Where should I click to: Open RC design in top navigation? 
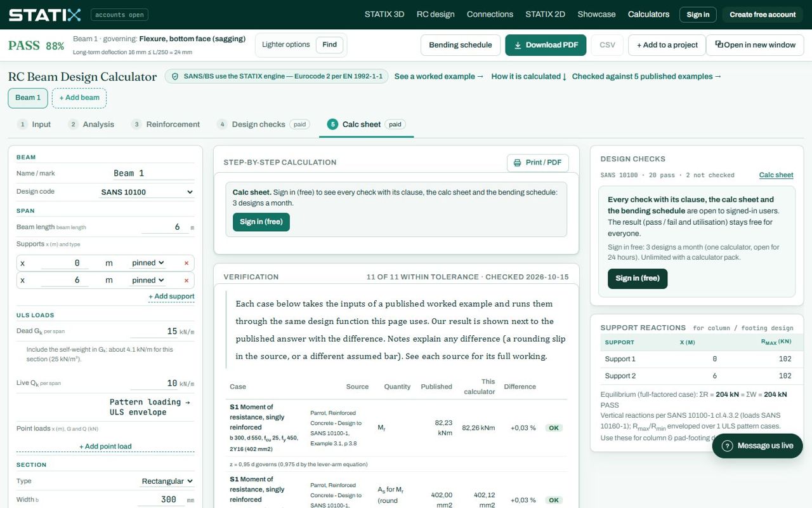coord(435,14)
